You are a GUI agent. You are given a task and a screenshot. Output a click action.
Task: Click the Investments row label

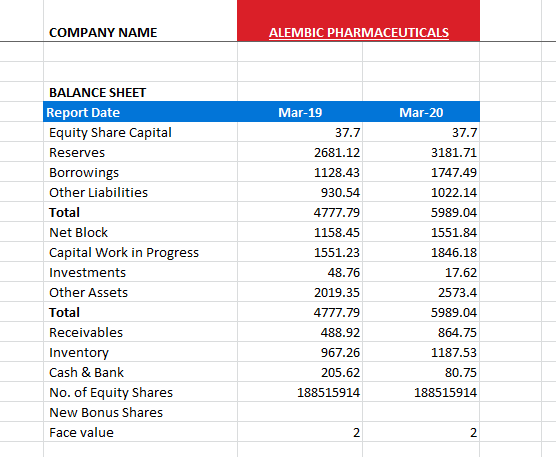click(x=88, y=272)
